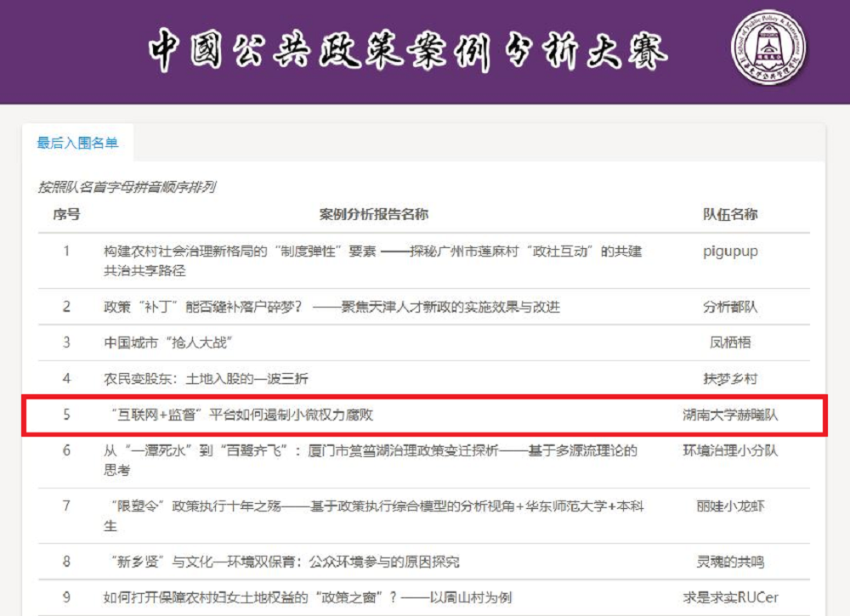Click team name 凤栖梧

(729, 342)
